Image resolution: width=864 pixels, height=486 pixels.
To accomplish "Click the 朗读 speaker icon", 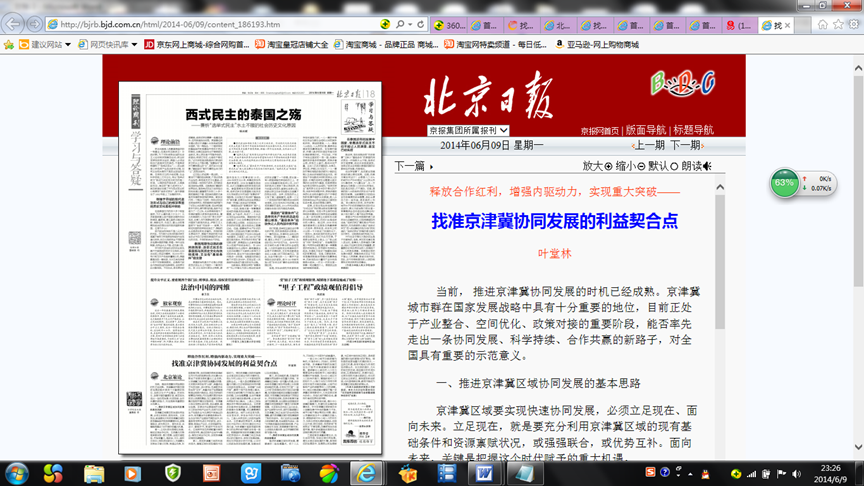I will coord(707,166).
